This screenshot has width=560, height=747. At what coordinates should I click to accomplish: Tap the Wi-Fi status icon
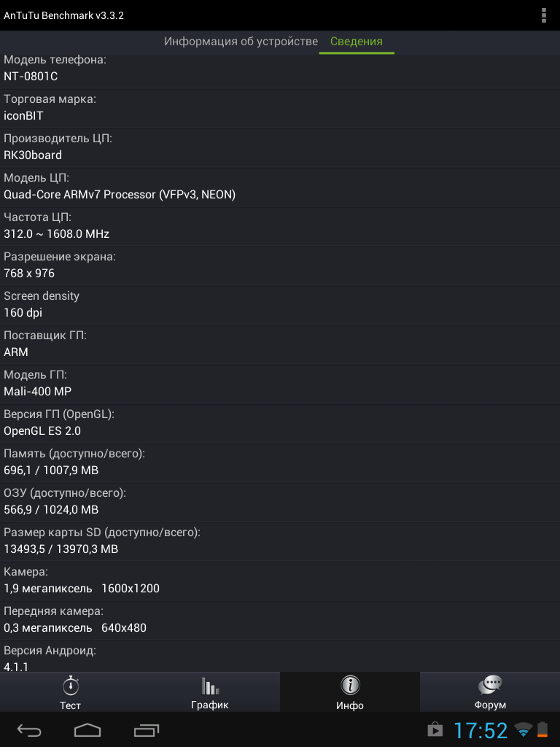point(524,729)
